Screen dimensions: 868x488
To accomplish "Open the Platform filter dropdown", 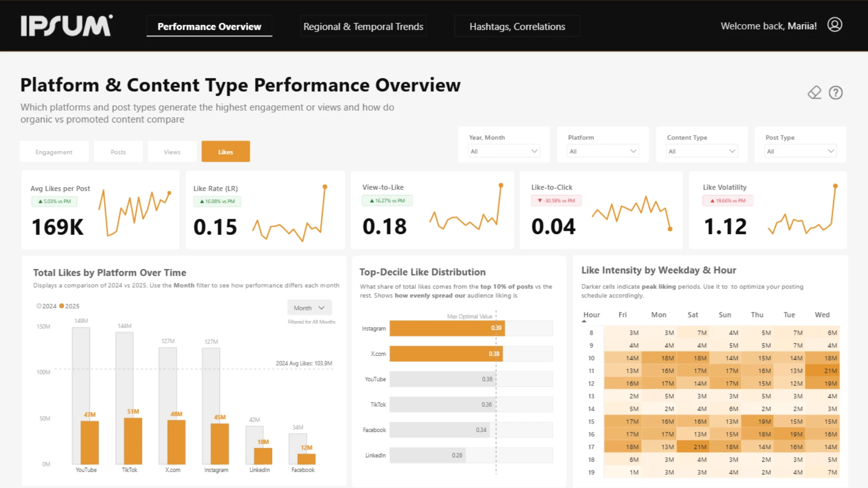I will tap(603, 151).
